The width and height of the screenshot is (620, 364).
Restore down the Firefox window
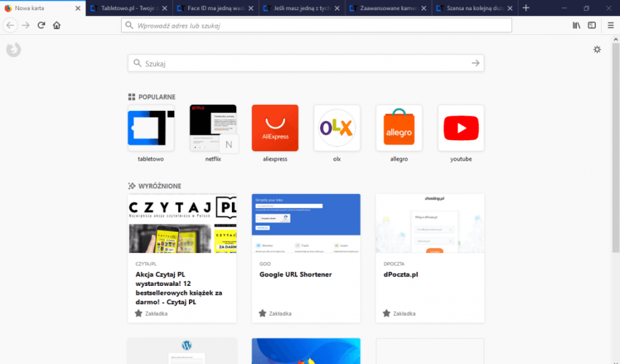point(586,8)
